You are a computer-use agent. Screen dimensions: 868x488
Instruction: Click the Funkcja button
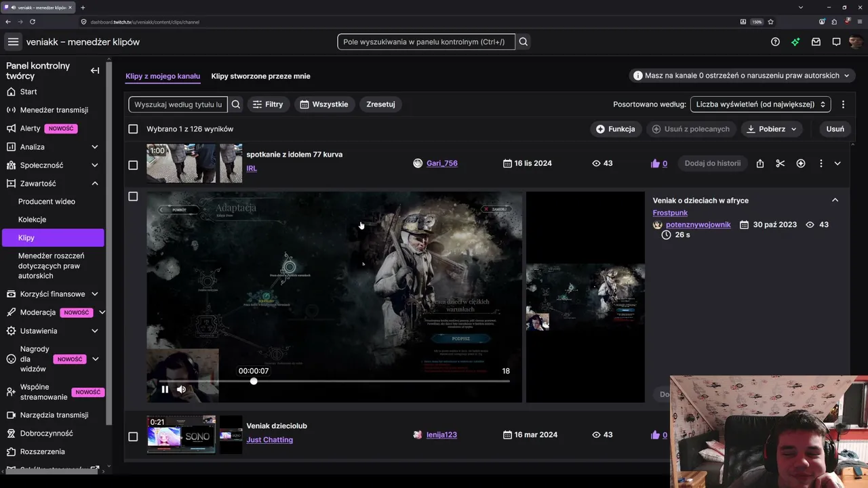(x=616, y=129)
